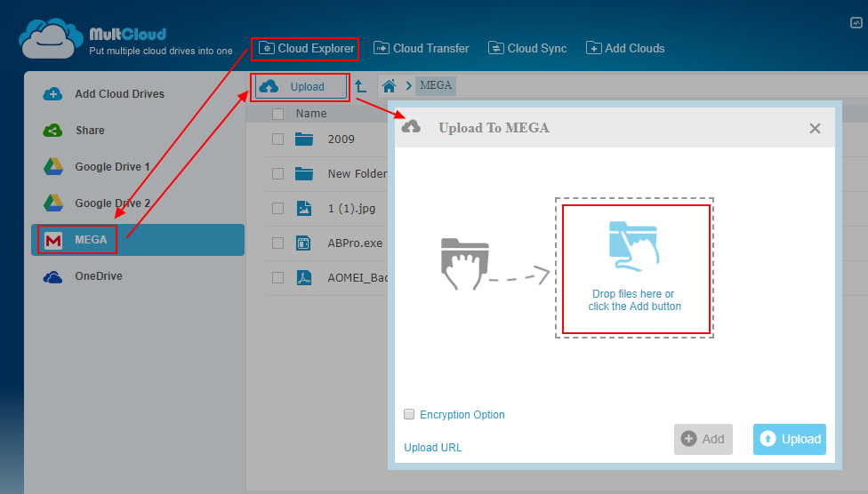Viewport: 868px width, 494px height.
Task: Open the 2009 folder name
Action: tap(341, 139)
